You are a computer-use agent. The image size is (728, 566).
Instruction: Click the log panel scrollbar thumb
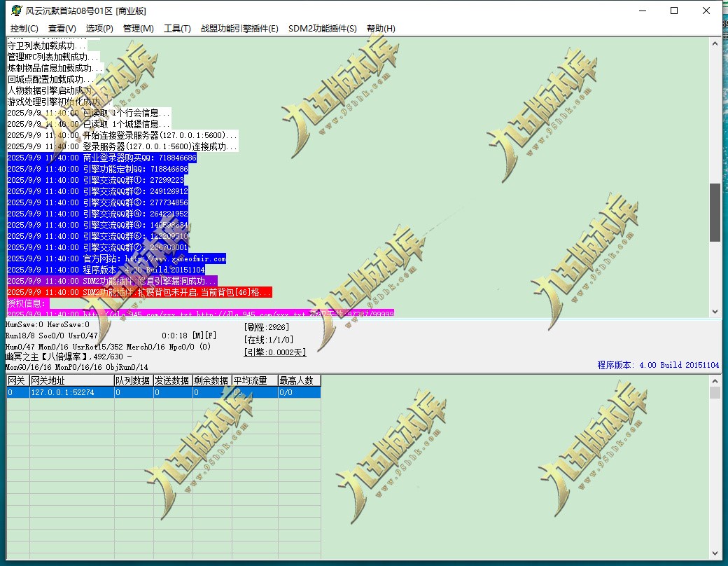(715, 212)
